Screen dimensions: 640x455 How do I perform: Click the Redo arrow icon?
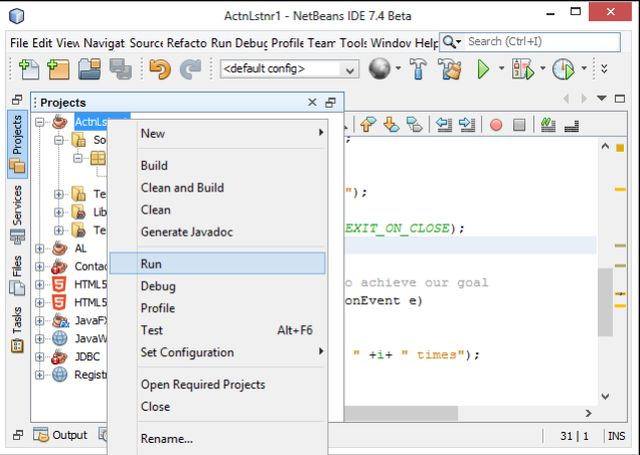[x=190, y=69]
